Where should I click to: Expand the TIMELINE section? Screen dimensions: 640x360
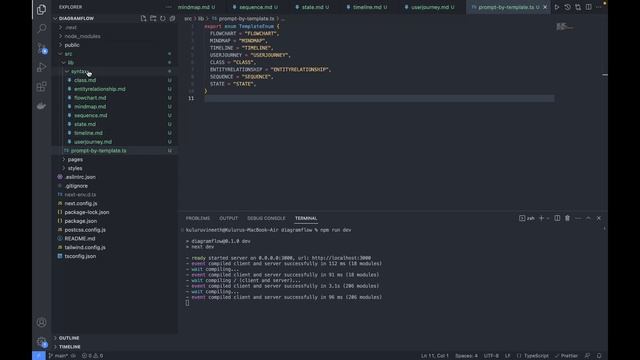pyautogui.click(x=69, y=347)
